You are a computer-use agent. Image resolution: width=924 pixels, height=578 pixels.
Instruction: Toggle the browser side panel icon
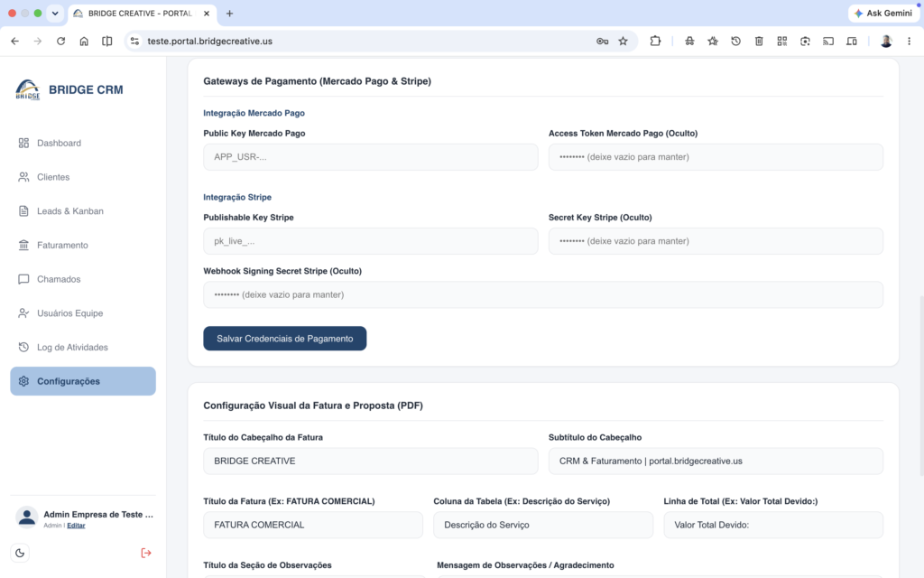pyautogui.click(x=106, y=42)
